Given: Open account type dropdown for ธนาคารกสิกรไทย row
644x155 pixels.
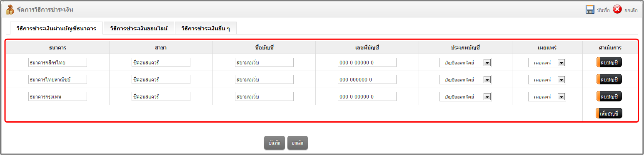Looking at the screenshot, I should tap(466, 63).
